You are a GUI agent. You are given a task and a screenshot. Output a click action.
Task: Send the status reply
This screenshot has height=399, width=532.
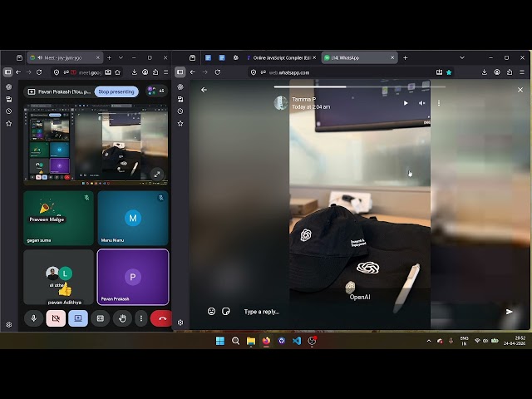[x=509, y=312]
